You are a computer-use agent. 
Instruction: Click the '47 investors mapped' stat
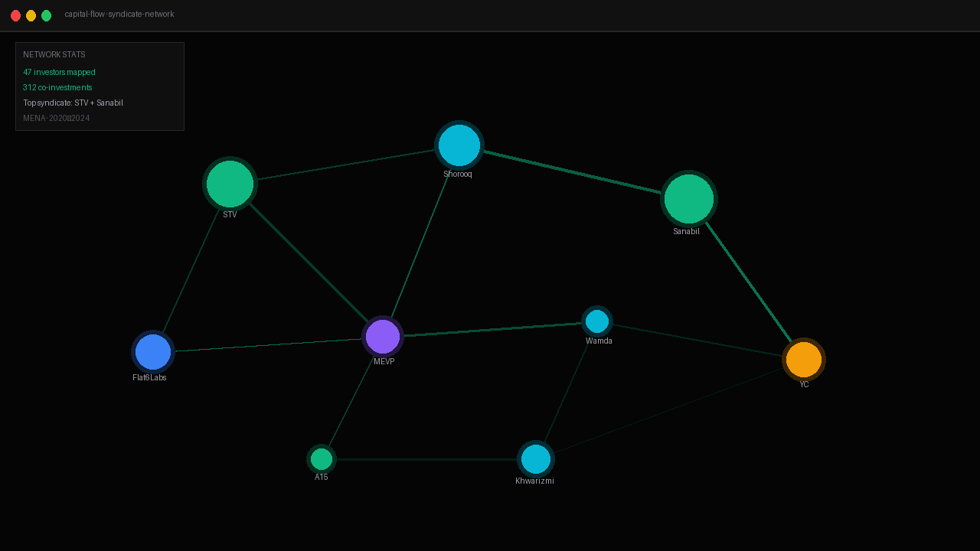[x=59, y=72]
